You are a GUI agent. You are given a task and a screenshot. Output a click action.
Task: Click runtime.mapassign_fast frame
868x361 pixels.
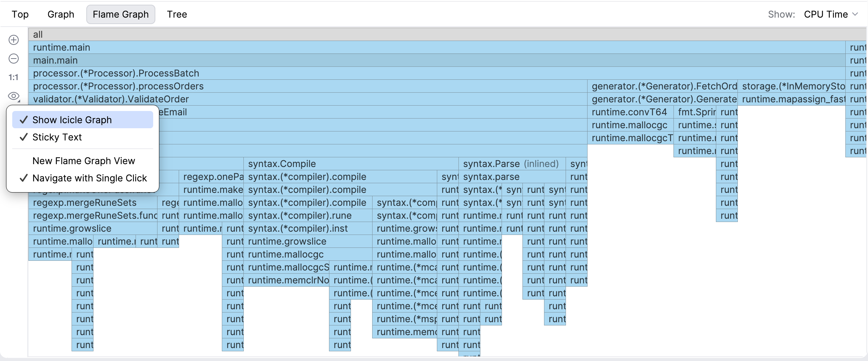[x=792, y=99]
